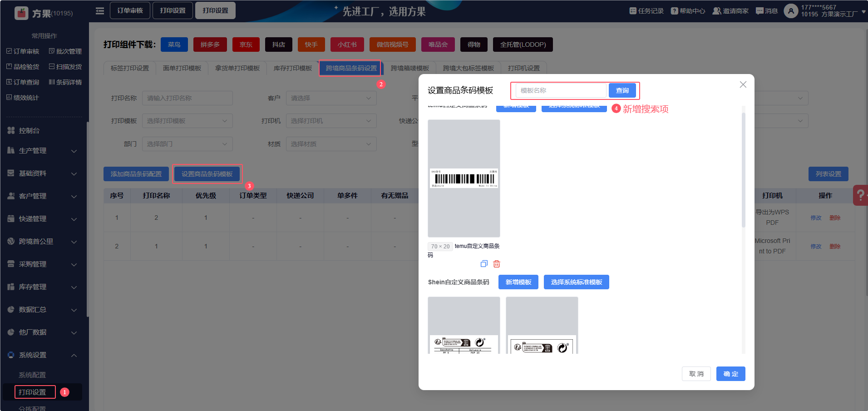Open the 打印模板 dropdown
The width and height of the screenshot is (868, 411).
tap(187, 121)
